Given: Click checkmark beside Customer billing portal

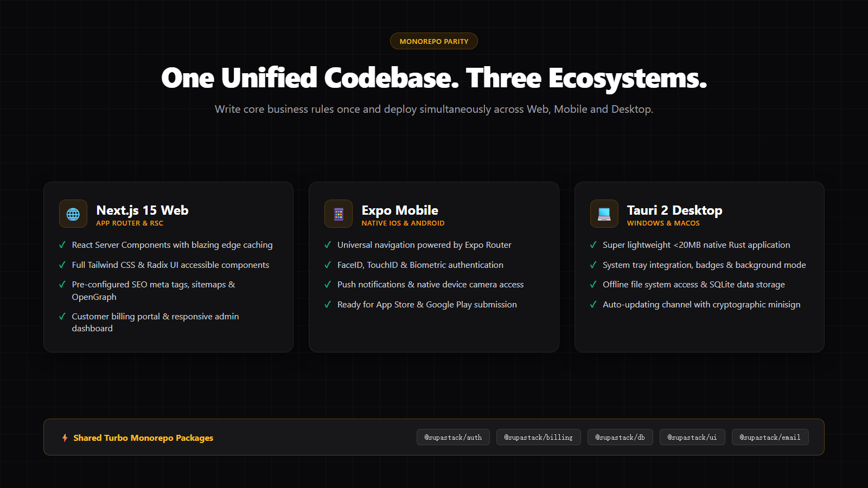Looking at the screenshot, I should [62, 317].
